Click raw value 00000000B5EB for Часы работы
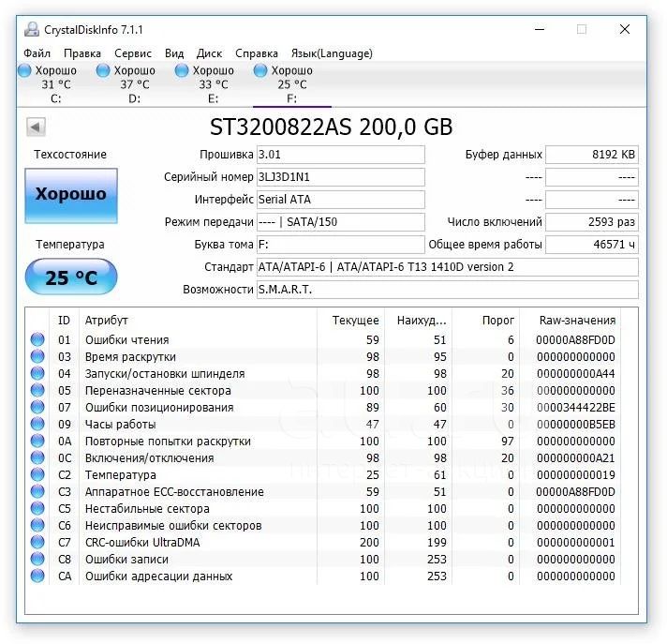 pos(575,425)
